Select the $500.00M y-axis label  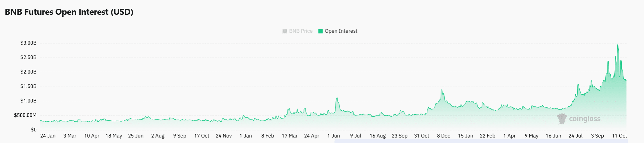pyautogui.click(x=25, y=115)
